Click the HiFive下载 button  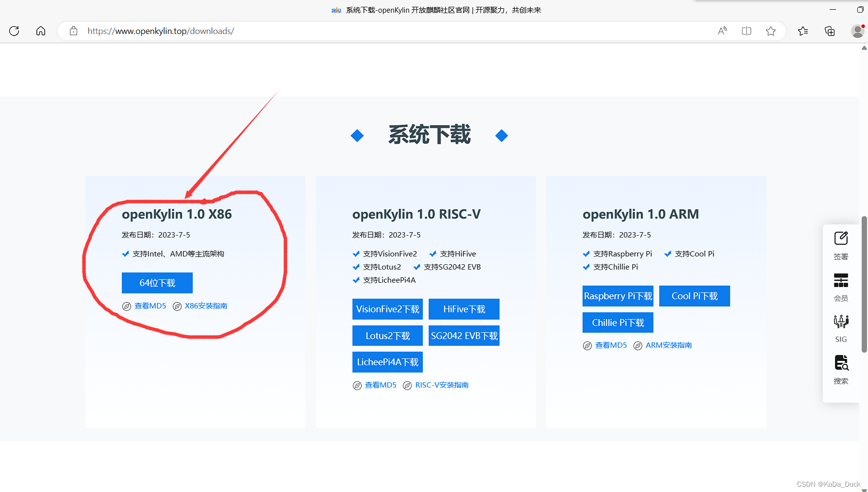(x=464, y=309)
